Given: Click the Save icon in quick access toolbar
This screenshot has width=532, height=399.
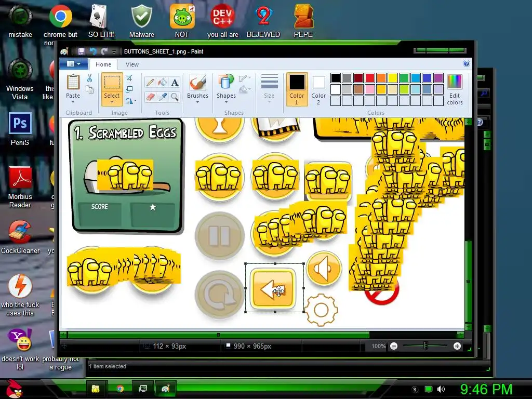Looking at the screenshot, I should pyautogui.click(x=81, y=51).
